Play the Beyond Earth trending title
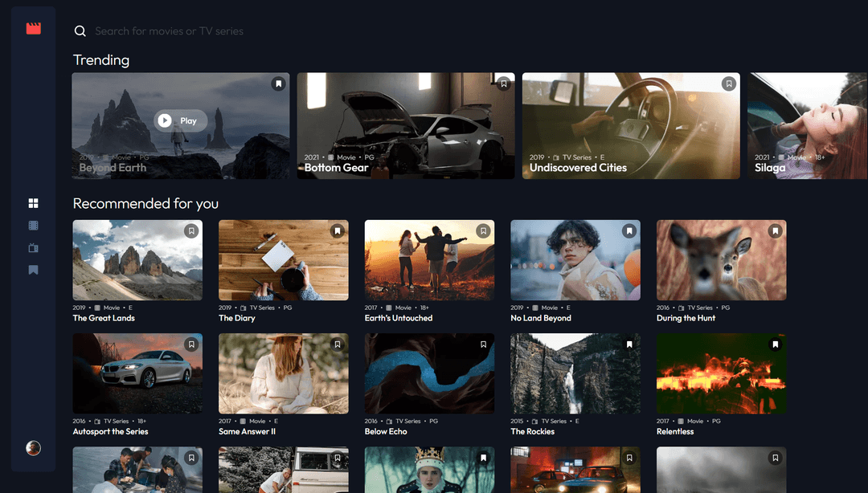This screenshot has height=493, width=868. click(x=181, y=120)
